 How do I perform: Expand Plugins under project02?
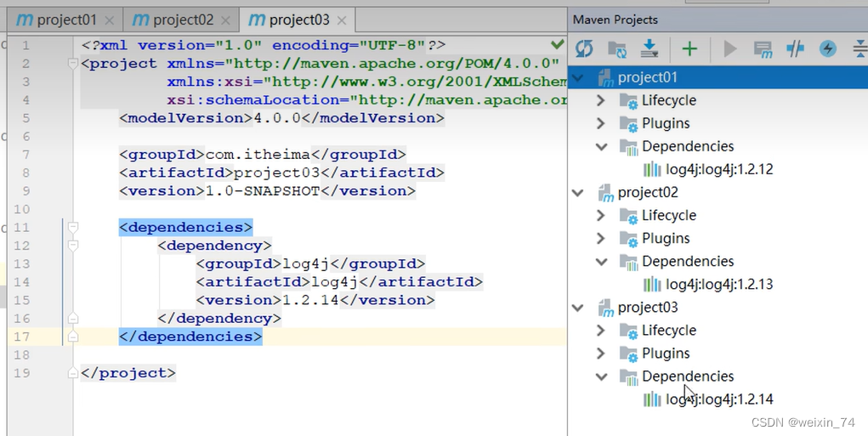pos(601,239)
